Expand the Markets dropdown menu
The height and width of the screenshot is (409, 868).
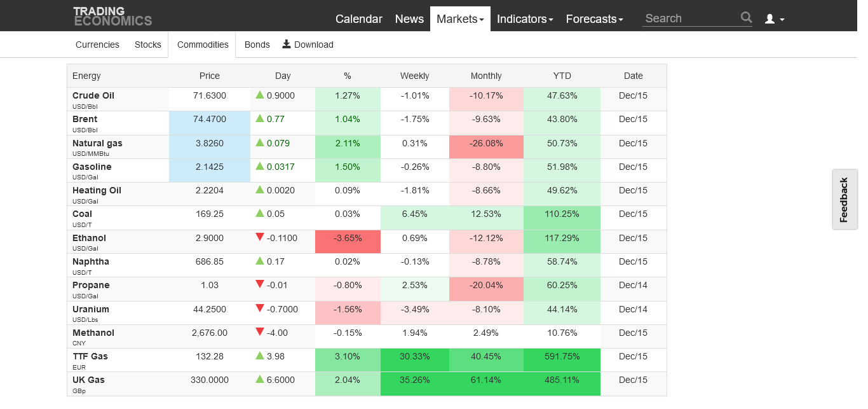click(x=460, y=19)
